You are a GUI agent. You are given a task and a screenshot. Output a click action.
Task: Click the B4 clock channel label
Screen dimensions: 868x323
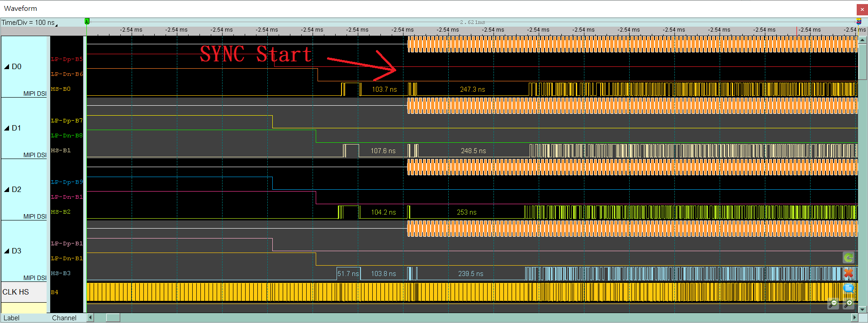tap(54, 292)
